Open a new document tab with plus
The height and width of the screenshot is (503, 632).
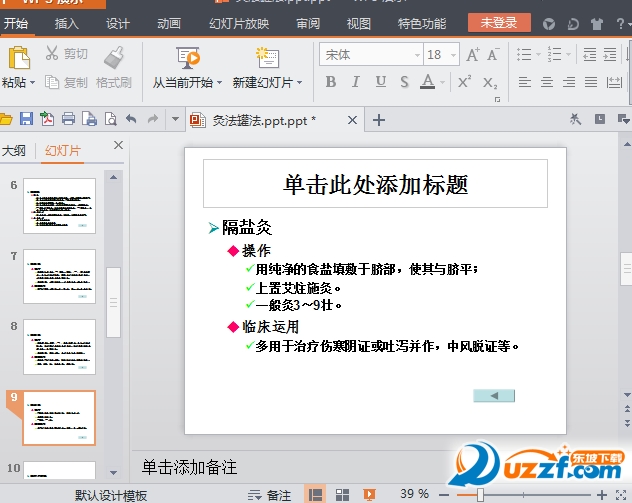378,120
